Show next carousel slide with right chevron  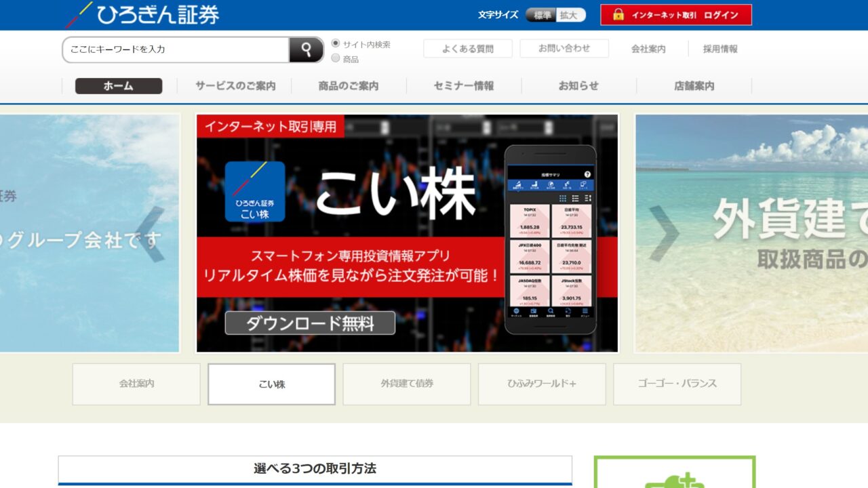[x=664, y=234]
